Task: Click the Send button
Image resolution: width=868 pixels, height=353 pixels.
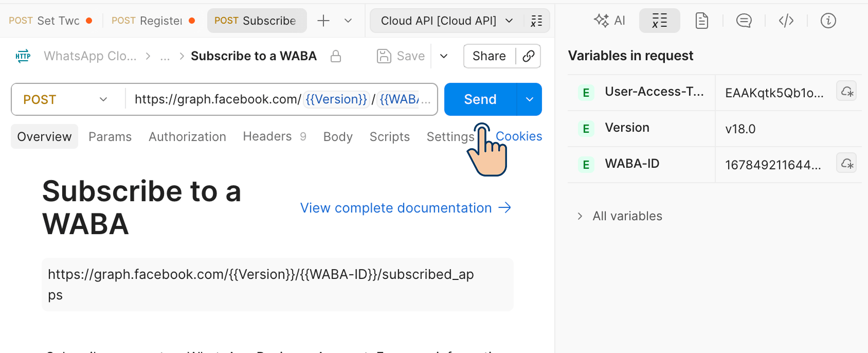Action: [x=480, y=99]
